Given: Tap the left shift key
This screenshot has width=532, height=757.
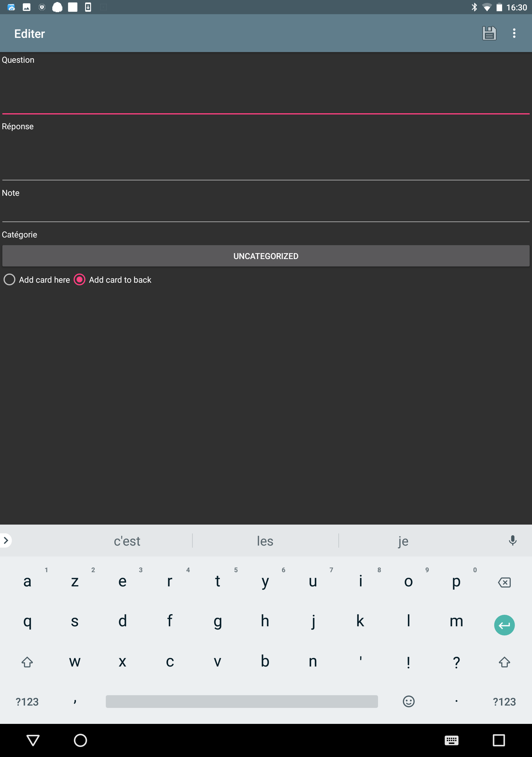Looking at the screenshot, I should [27, 662].
